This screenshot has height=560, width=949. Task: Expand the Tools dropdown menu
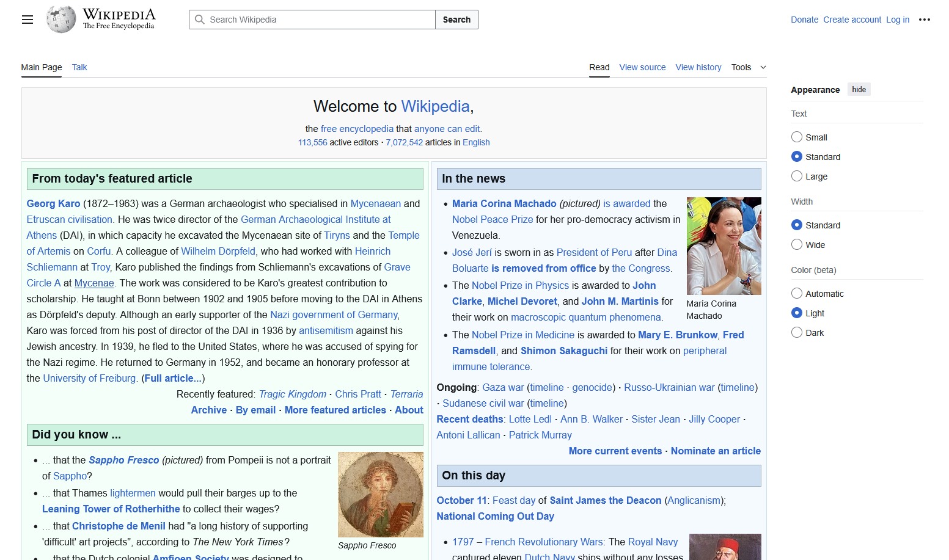point(748,67)
